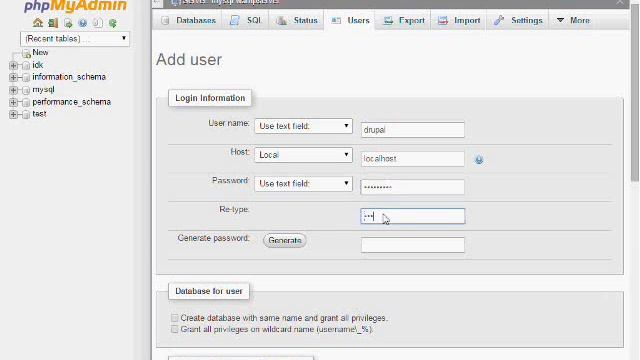This screenshot has height=360, width=640.
Task: Switch to the Status tab
Action: [x=296, y=20]
